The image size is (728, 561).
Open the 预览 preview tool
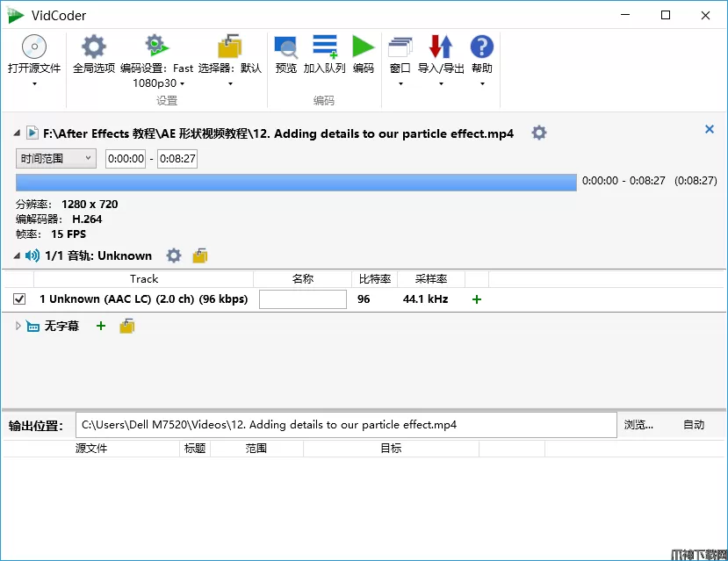click(285, 47)
